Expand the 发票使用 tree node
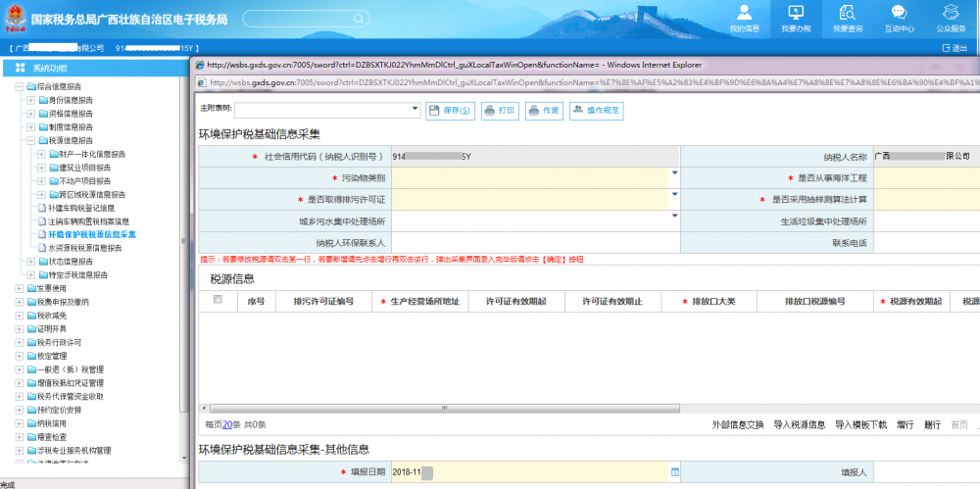This screenshot has height=489, width=980. click(20, 289)
